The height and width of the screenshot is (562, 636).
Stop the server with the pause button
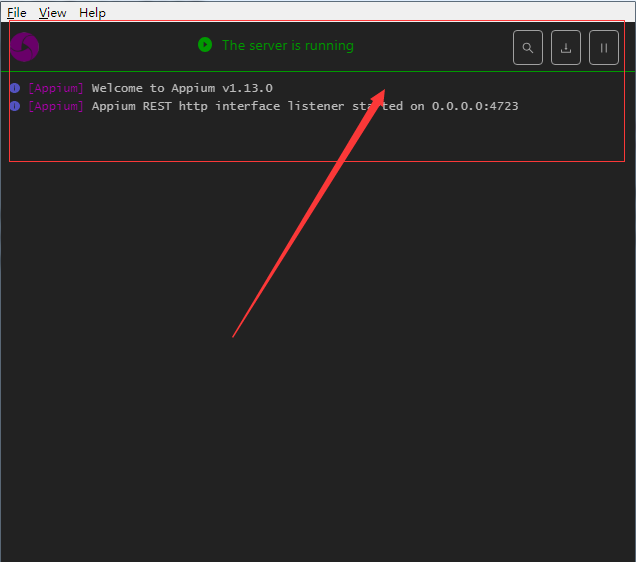(604, 48)
